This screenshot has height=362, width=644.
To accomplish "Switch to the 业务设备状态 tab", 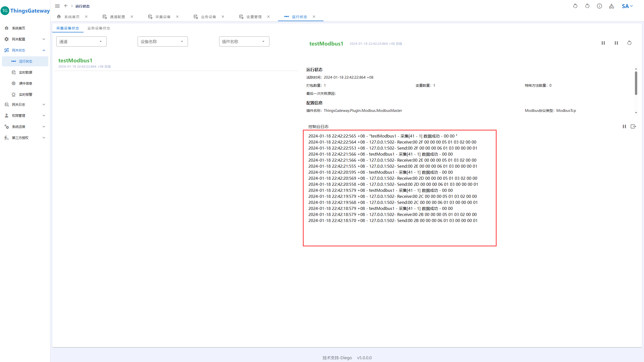I will tap(99, 28).
